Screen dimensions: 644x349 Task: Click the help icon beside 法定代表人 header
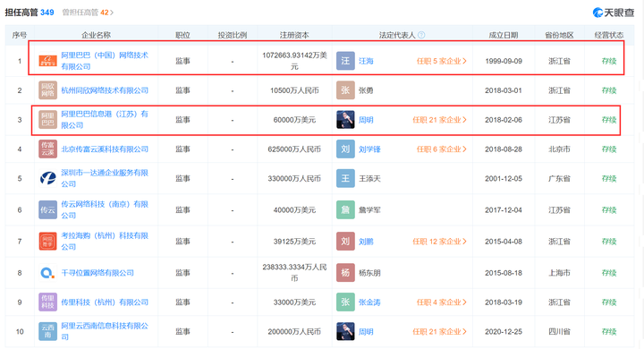(x=421, y=36)
